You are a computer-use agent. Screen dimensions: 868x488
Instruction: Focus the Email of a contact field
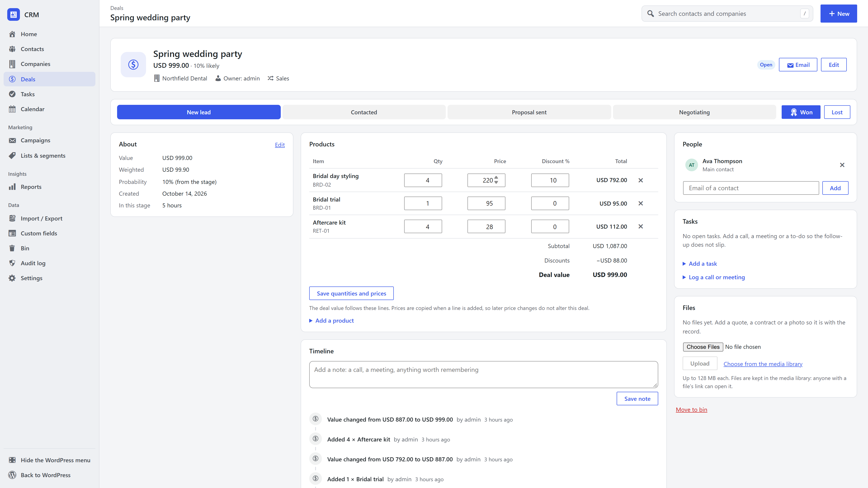(x=751, y=188)
